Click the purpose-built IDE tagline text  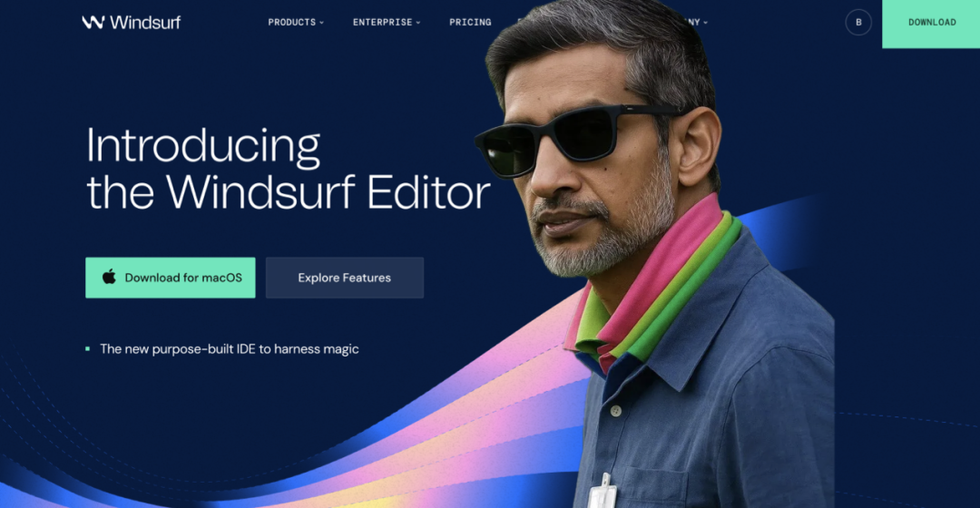click(229, 348)
